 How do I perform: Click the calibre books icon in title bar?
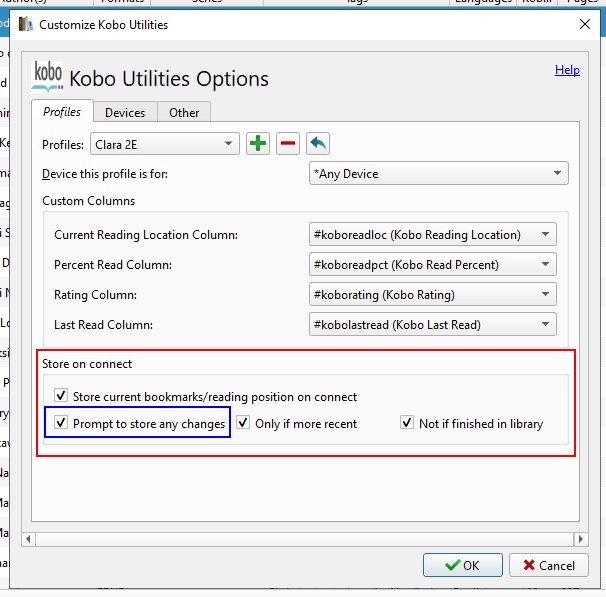(26, 24)
